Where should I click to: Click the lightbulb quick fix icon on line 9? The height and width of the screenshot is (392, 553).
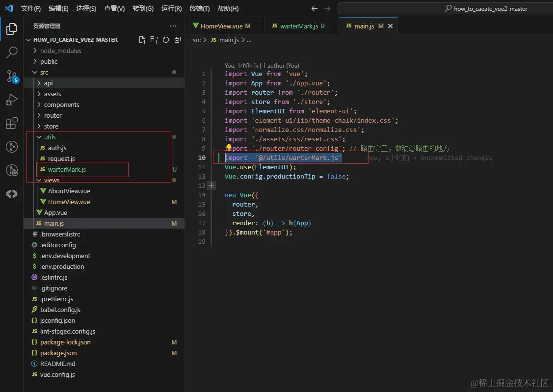click(229, 147)
